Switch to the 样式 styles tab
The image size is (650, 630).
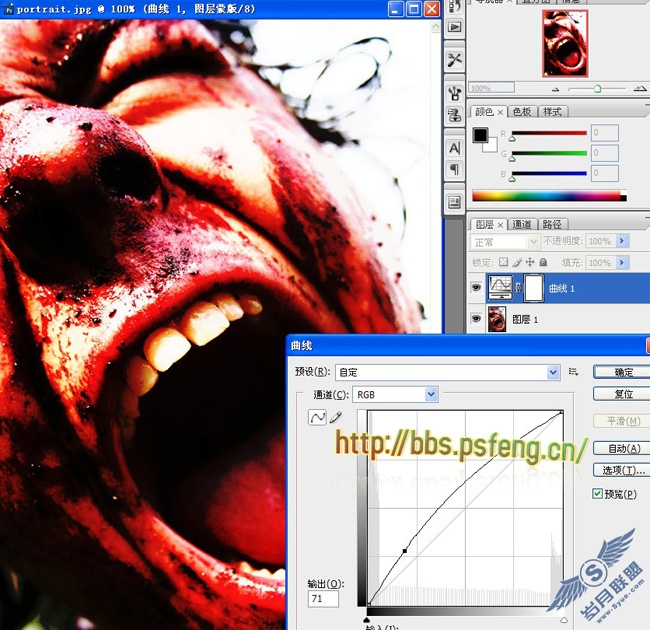[x=552, y=112]
